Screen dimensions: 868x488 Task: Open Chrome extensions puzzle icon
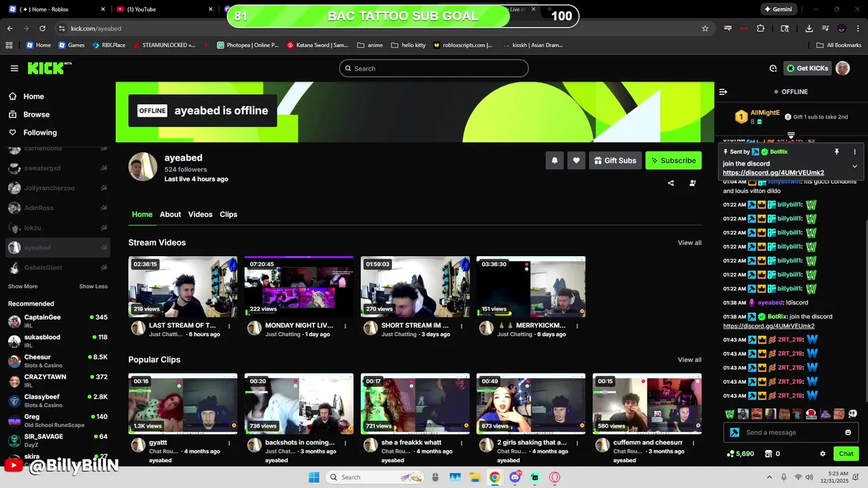tap(760, 28)
